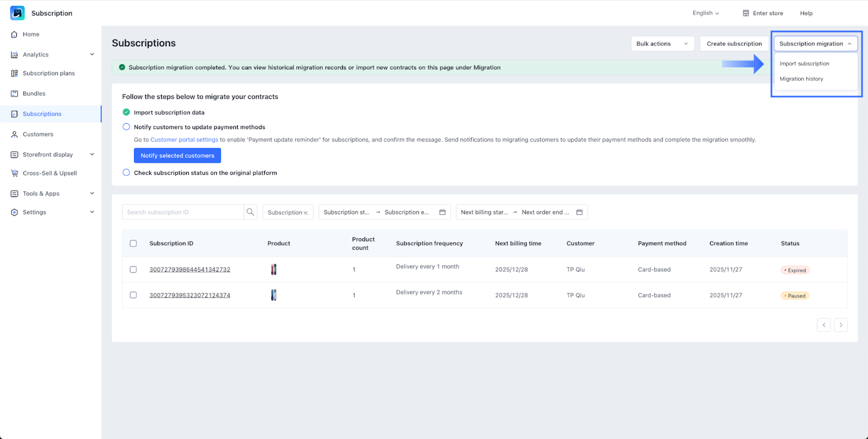Click the product thumbnail in Expired row
This screenshot has width=868, height=439.
273,270
